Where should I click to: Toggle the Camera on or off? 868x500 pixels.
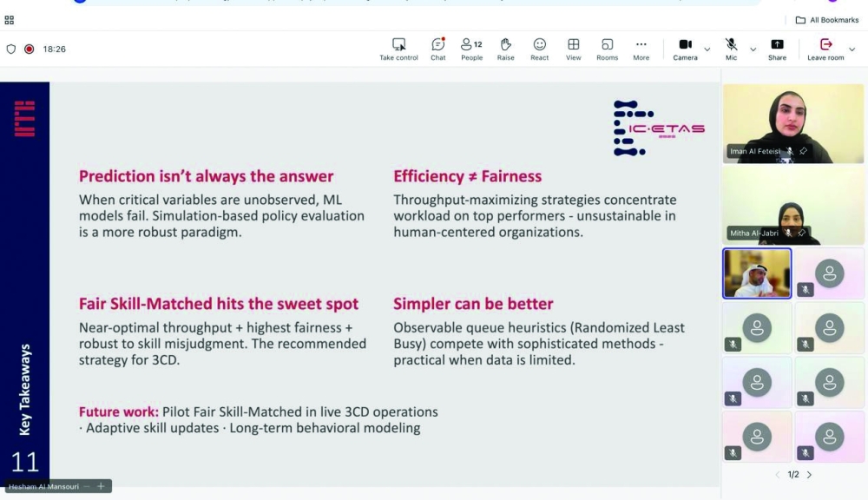pyautogui.click(x=685, y=49)
